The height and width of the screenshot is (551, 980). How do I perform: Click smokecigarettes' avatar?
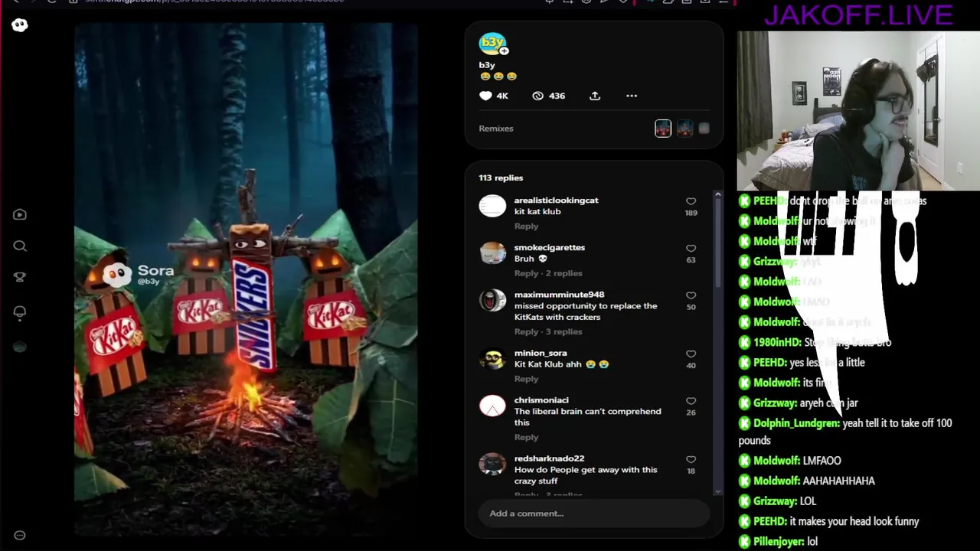492,253
